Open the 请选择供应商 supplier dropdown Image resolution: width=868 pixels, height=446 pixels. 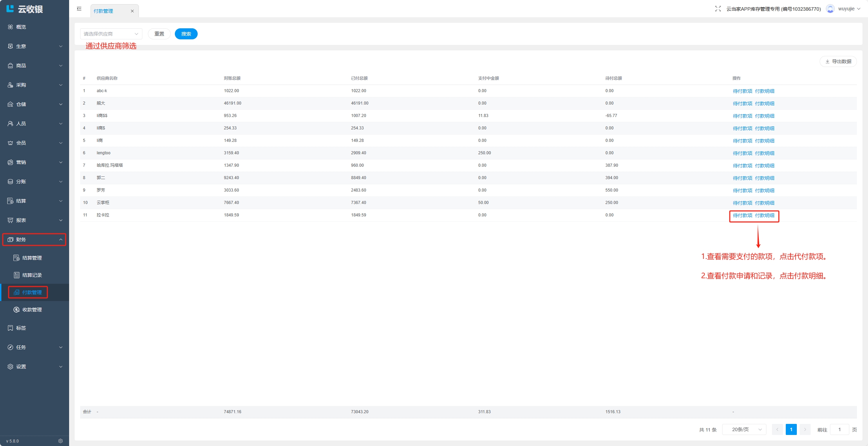coord(111,34)
